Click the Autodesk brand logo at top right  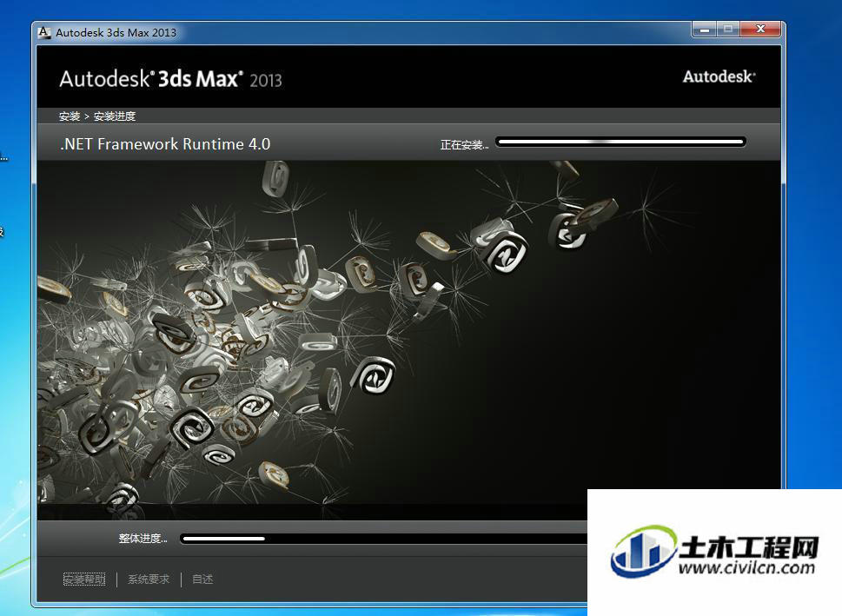719,76
